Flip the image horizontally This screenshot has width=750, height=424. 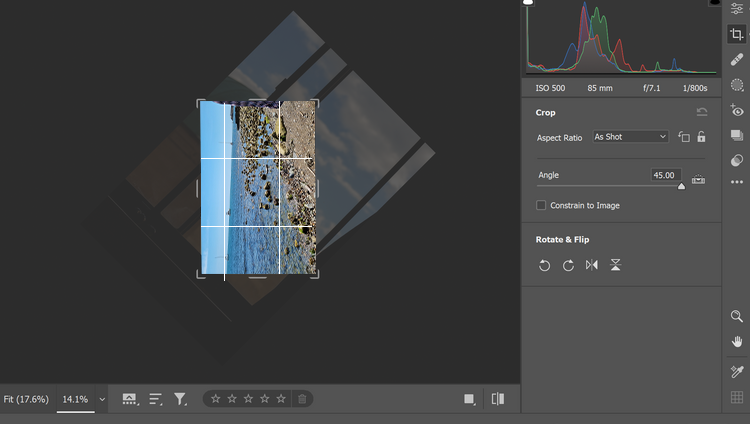click(592, 265)
